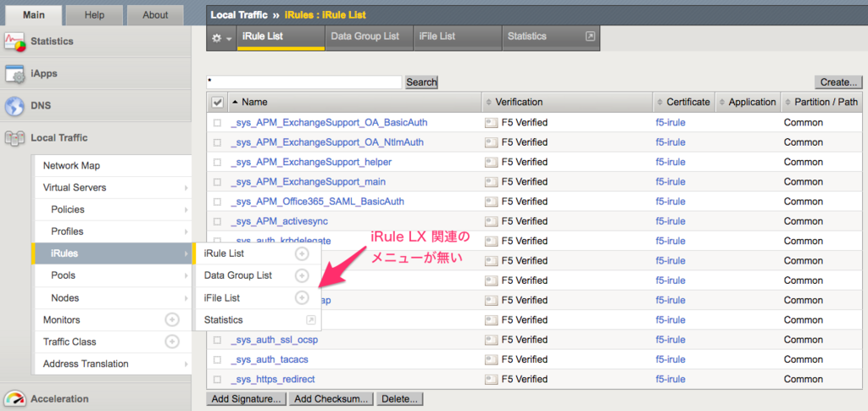Open the iFile List tab
The width and height of the screenshot is (868, 411).
coord(457,37)
